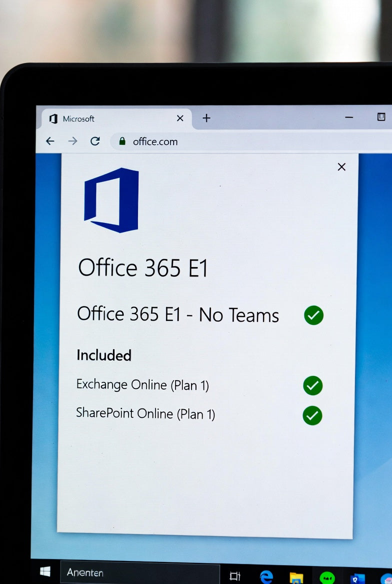Image resolution: width=392 pixels, height=584 pixels.
Task: Reload the office.com page
Action: tap(95, 141)
